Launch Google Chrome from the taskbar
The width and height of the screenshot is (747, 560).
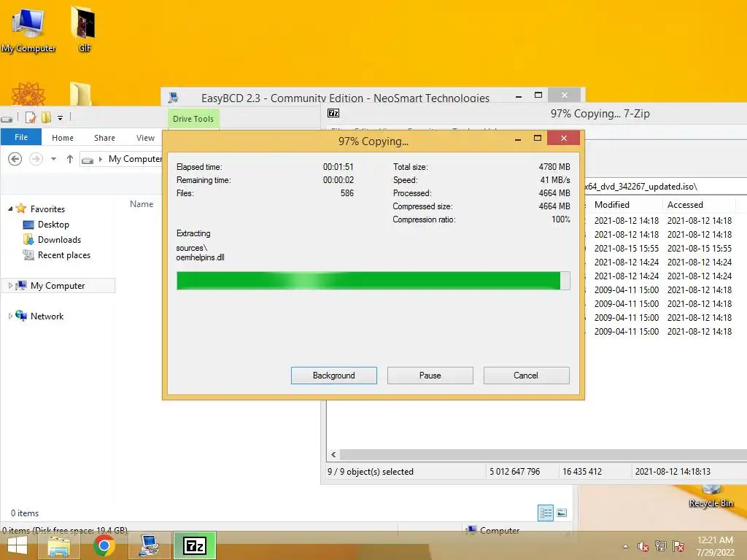(x=104, y=545)
